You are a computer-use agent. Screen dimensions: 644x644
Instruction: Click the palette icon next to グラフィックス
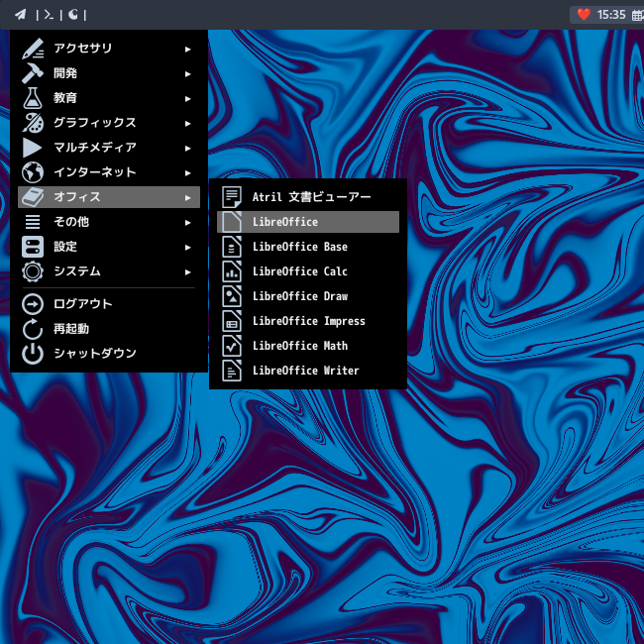tap(33, 123)
